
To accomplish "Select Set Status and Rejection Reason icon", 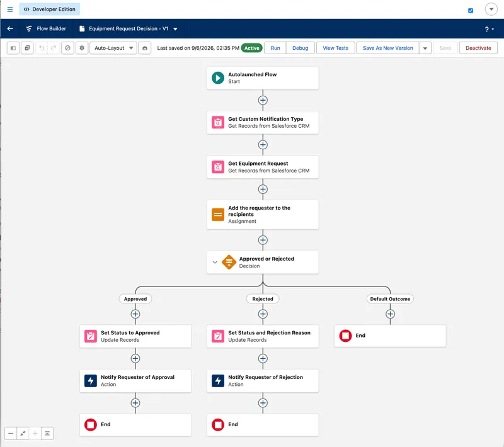I will (x=217, y=336).
